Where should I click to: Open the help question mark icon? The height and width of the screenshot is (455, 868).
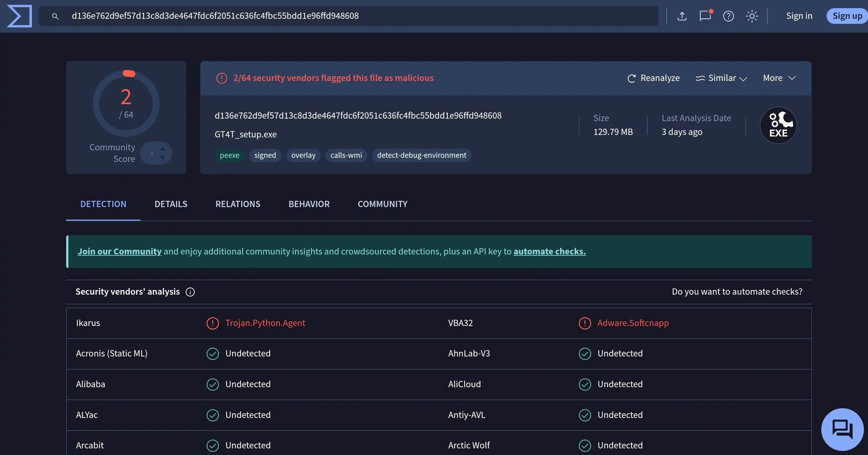[x=728, y=16]
